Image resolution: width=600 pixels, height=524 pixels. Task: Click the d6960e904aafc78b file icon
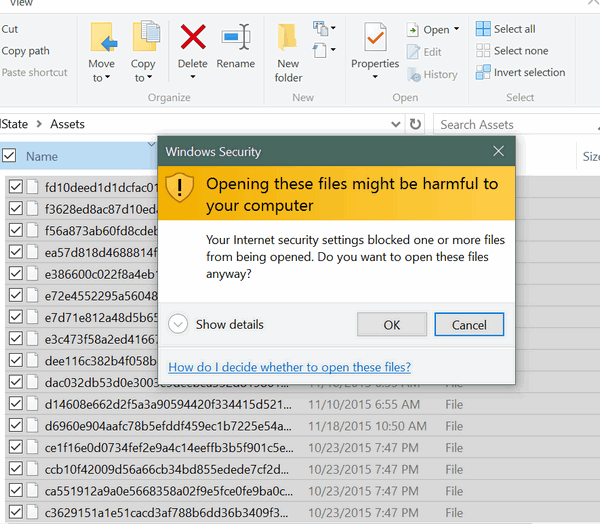[x=33, y=425]
